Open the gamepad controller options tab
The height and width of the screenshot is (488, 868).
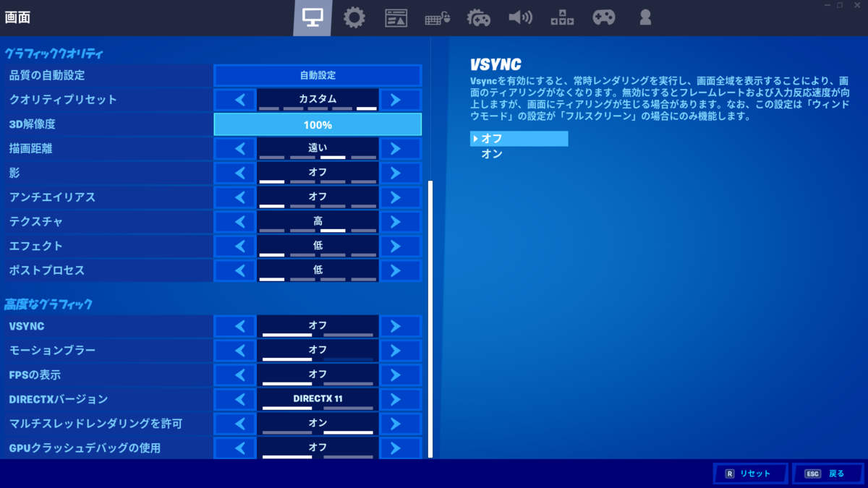coord(604,17)
